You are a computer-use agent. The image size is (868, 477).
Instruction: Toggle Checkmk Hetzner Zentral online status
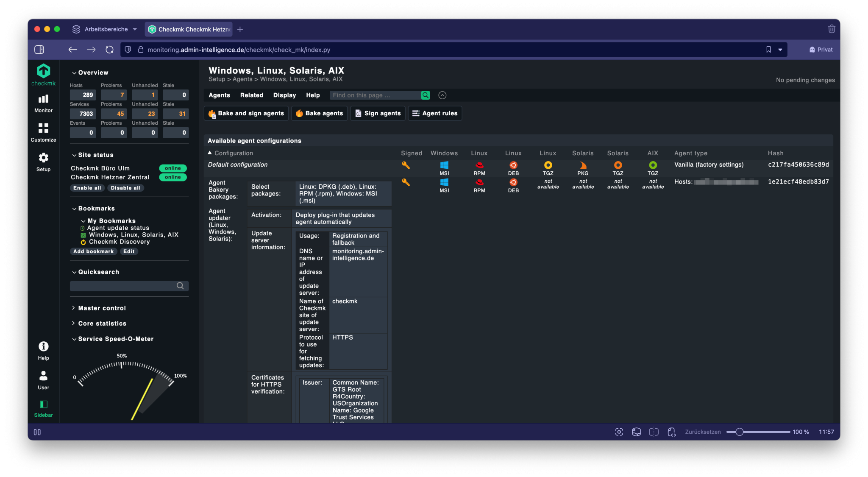click(x=173, y=177)
